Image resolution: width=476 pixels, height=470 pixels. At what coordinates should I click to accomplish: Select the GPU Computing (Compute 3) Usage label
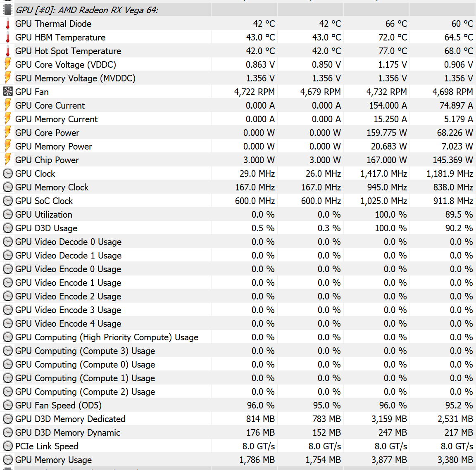click(85, 351)
